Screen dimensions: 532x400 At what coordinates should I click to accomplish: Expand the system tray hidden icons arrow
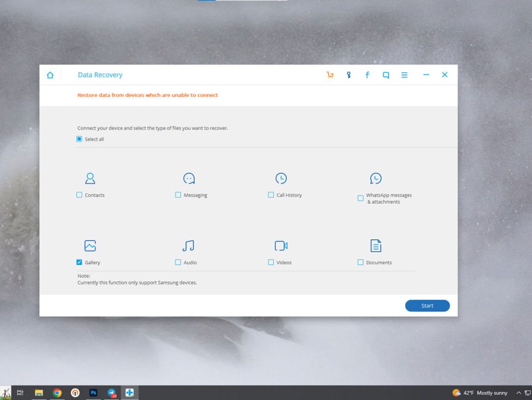(x=518, y=393)
